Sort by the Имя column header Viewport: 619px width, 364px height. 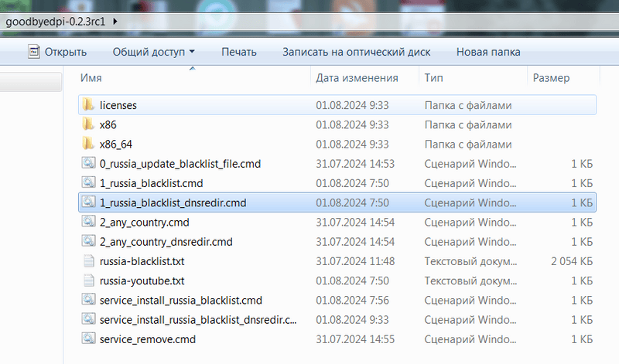[91, 78]
